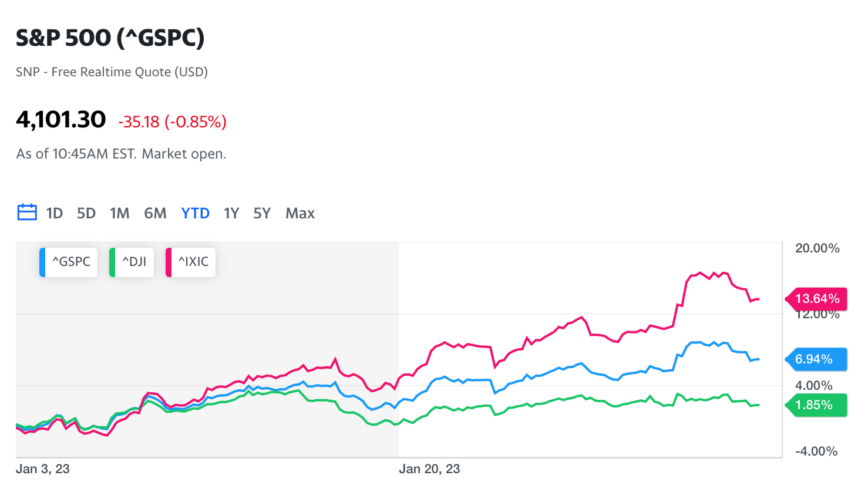
Task: Click the SNP Free Realtime Quote text
Action: point(112,72)
